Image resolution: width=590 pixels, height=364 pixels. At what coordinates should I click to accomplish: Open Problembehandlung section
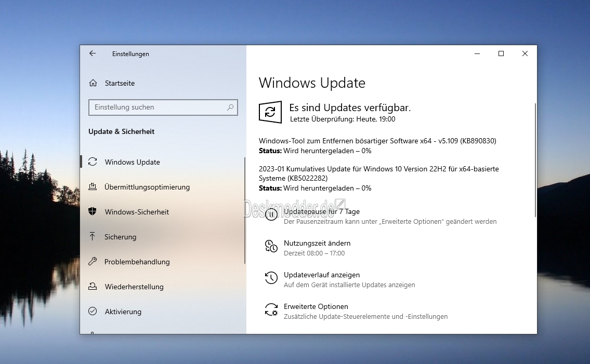pos(137,262)
